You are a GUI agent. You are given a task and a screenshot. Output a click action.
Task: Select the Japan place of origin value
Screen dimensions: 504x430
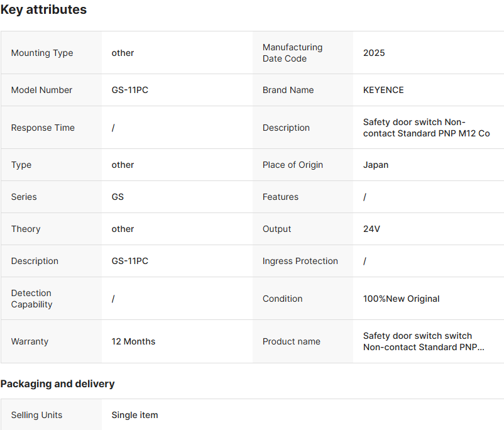click(x=376, y=165)
